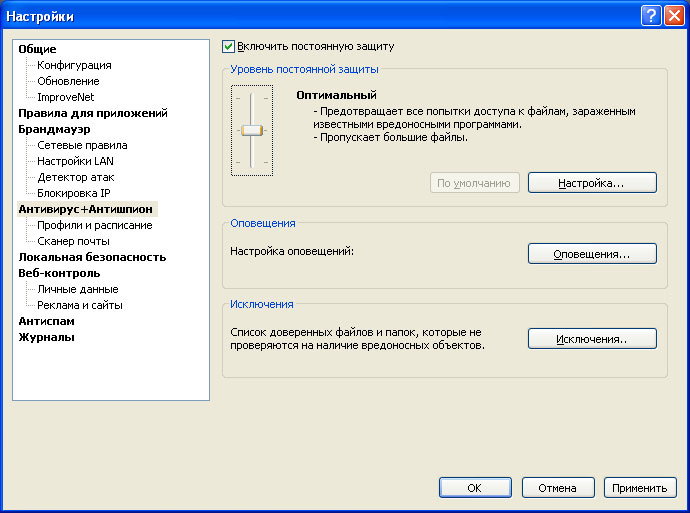
Task: Click the Исключения group title
Action: pyautogui.click(x=262, y=304)
